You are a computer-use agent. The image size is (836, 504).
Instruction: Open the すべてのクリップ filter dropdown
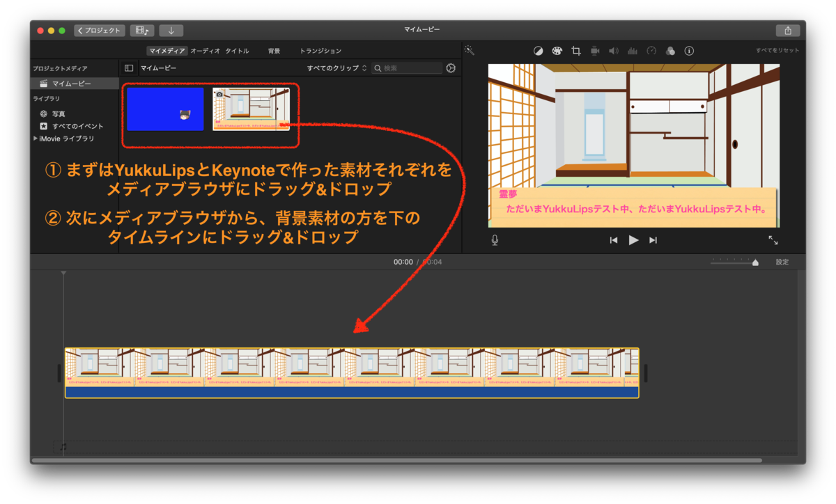337,68
